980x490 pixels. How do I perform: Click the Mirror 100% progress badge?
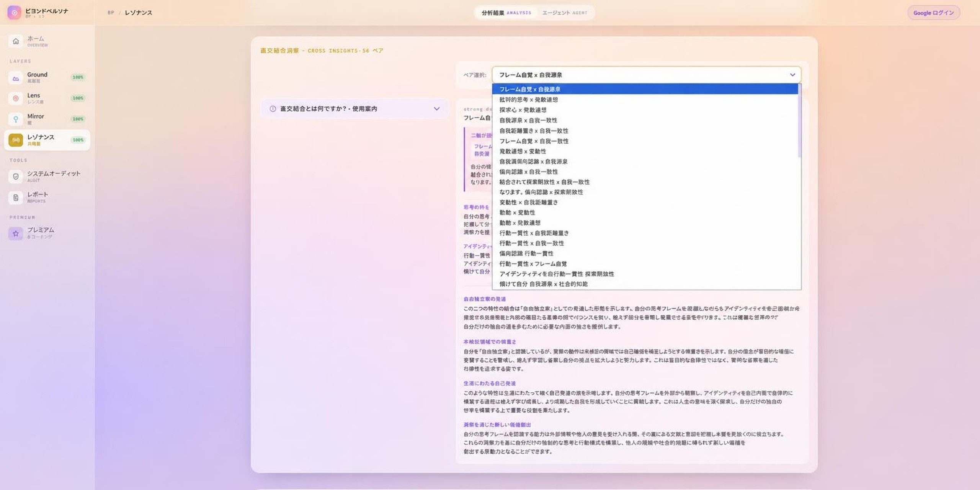(x=78, y=119)
